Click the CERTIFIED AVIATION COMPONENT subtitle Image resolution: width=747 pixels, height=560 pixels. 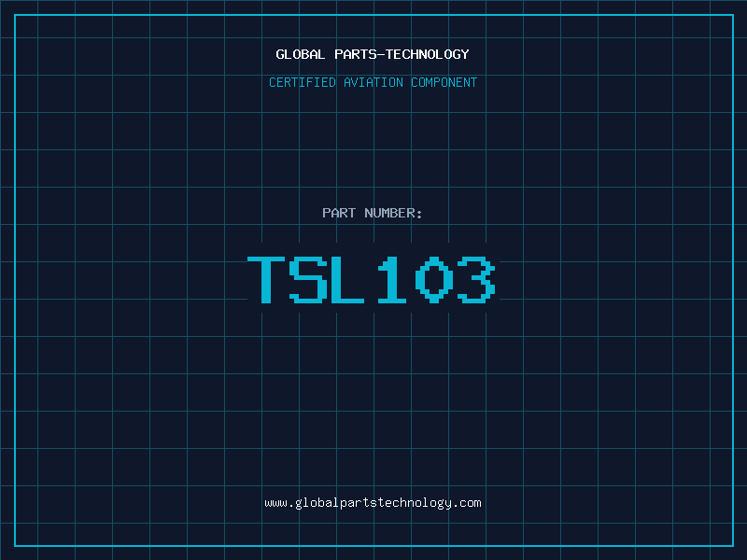373,82
